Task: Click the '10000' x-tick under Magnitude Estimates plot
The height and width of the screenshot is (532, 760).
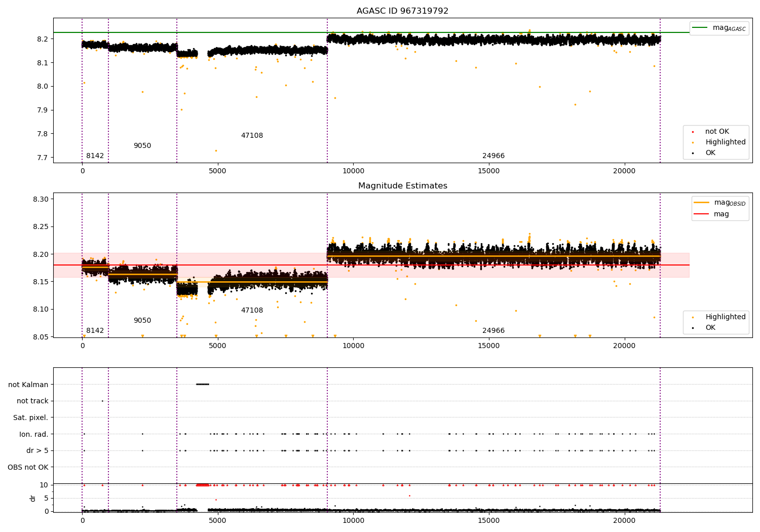Action: tap(353, 346)
